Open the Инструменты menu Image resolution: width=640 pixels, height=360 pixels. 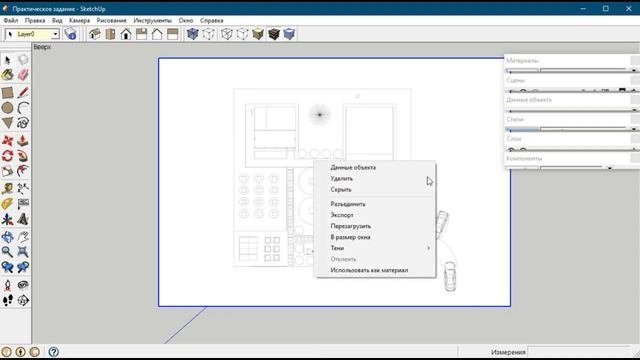point(153,20)
